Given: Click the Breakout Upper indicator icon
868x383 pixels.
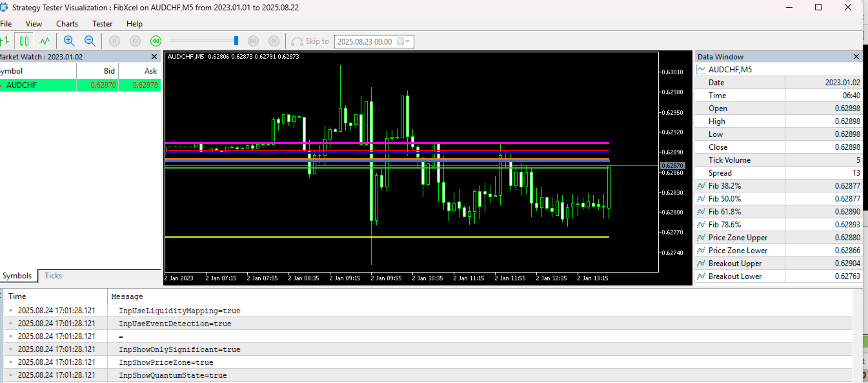Looking at the screenshot, I should pyautogui.click(x=701, y=264).
